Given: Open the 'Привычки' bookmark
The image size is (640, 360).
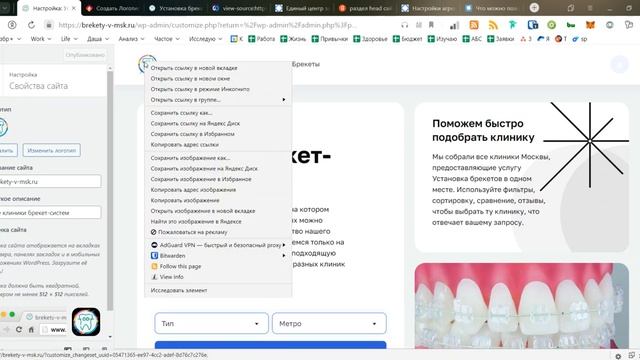Looking at the screenshot, I should click(330, 39).
